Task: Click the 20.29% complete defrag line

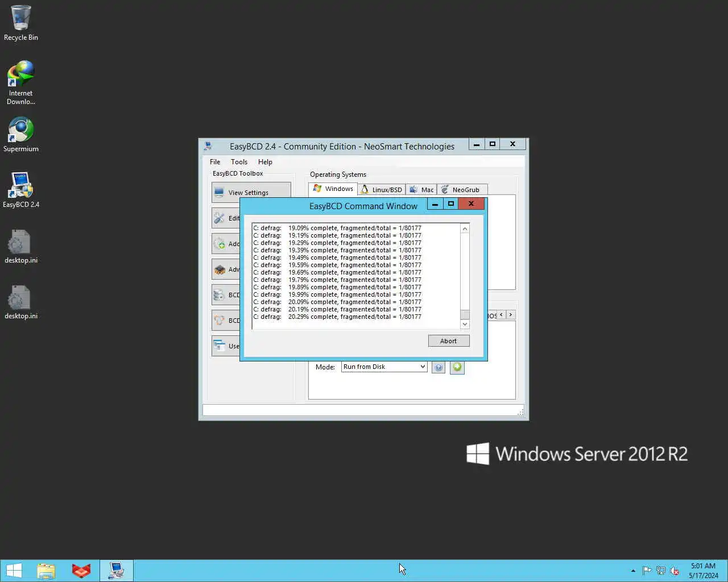Action: coord(337,317)
